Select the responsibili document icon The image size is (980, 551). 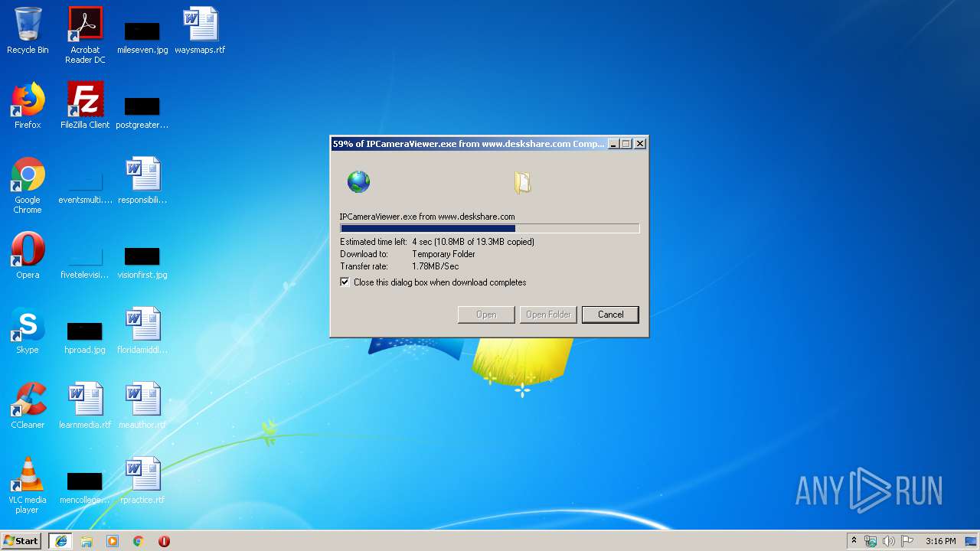(142, 181)
